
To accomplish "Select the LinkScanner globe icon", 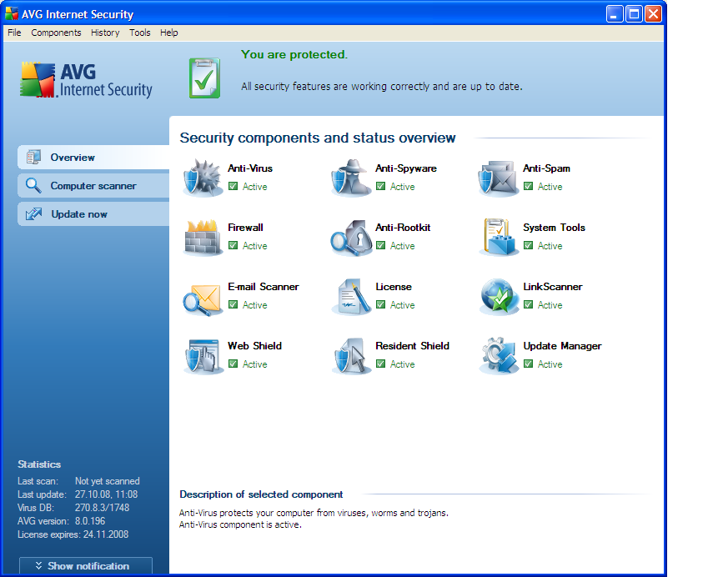I will [x=499, y=297].
